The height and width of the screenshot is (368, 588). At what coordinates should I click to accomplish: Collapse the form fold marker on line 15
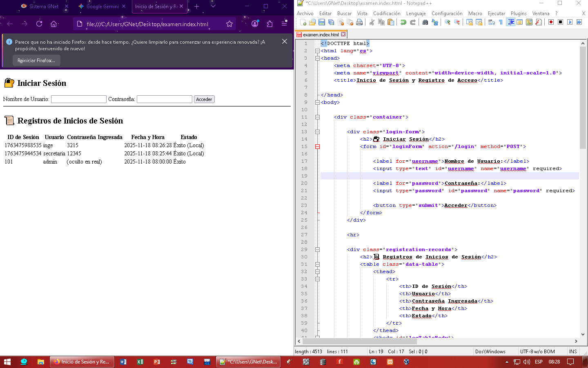click(317, 146)
